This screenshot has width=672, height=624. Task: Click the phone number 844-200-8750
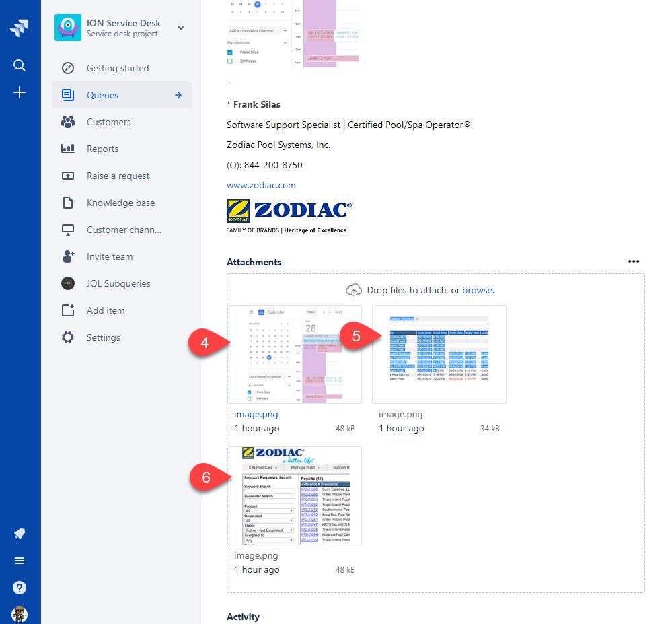273,165
